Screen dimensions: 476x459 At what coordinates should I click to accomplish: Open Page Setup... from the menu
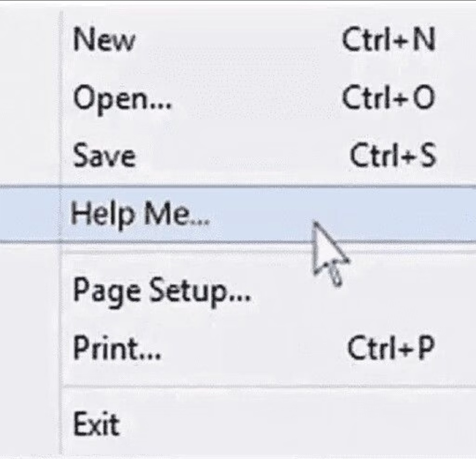[x=161, y=291]
